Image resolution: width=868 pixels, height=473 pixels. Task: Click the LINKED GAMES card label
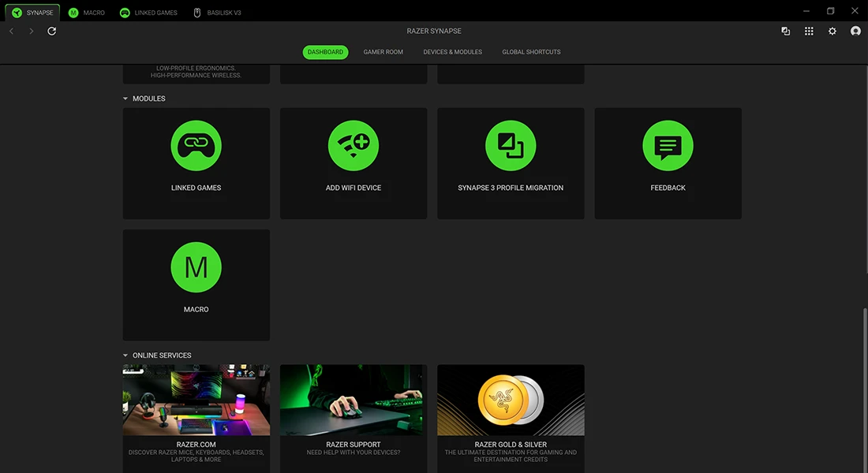click(196, 188)
